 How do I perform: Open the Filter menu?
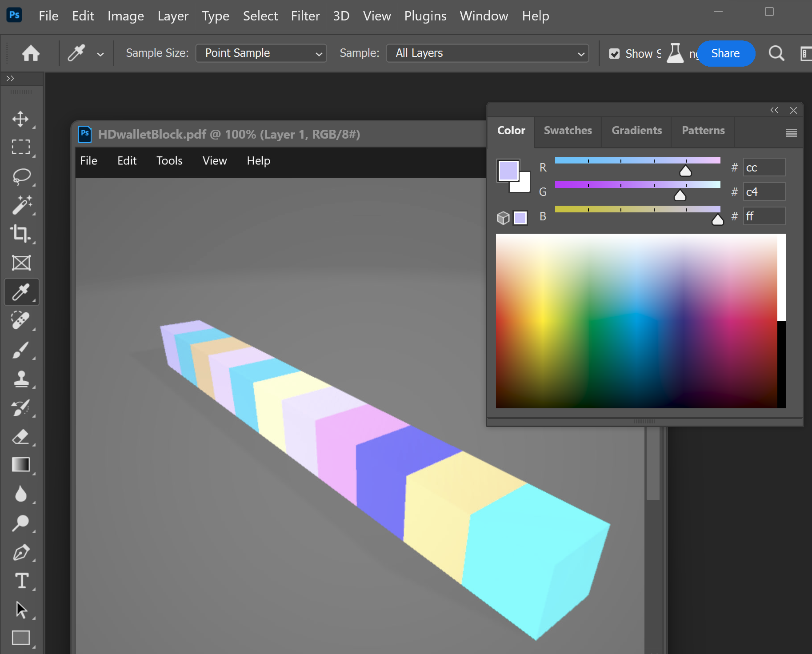pos(305,16)
